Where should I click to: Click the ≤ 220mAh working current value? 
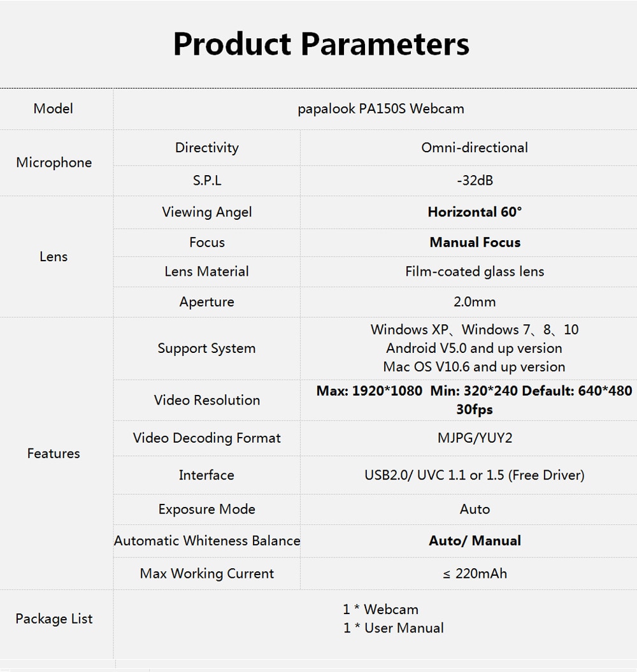(x=475, y=574)
